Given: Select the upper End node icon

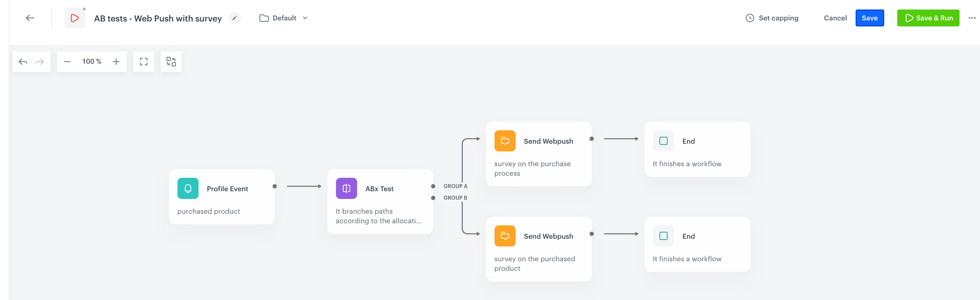Looking at the screenshot, I should 663,141.
